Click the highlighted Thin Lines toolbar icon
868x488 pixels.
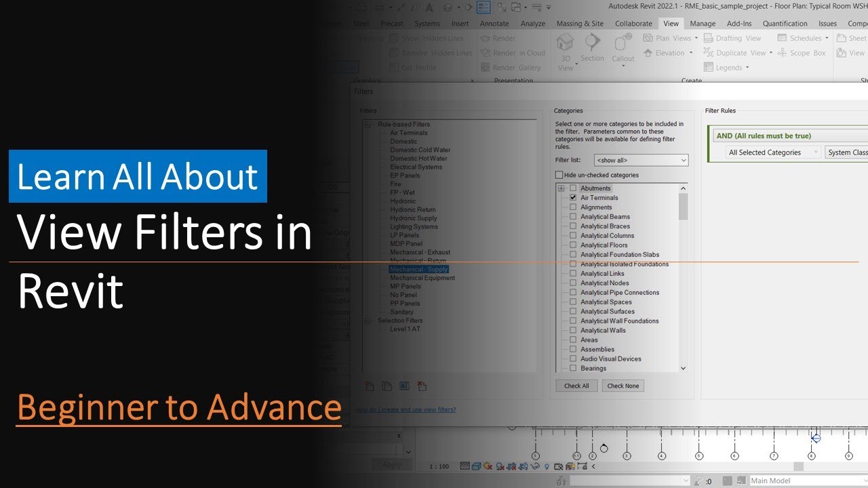click(484, 7)
